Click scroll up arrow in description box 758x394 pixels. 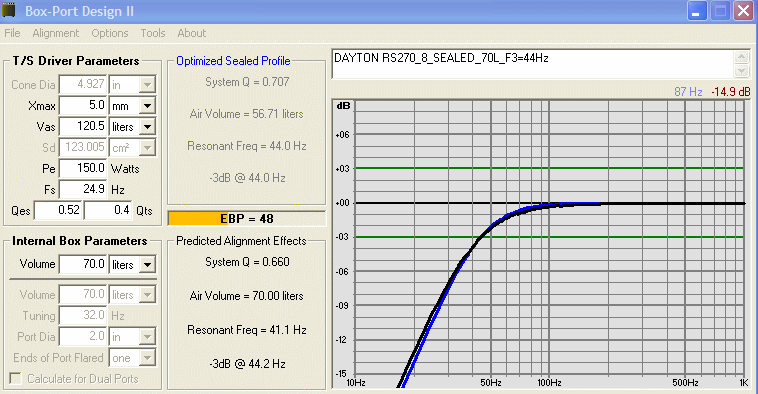pyautogui.click(x=742, y=57)
